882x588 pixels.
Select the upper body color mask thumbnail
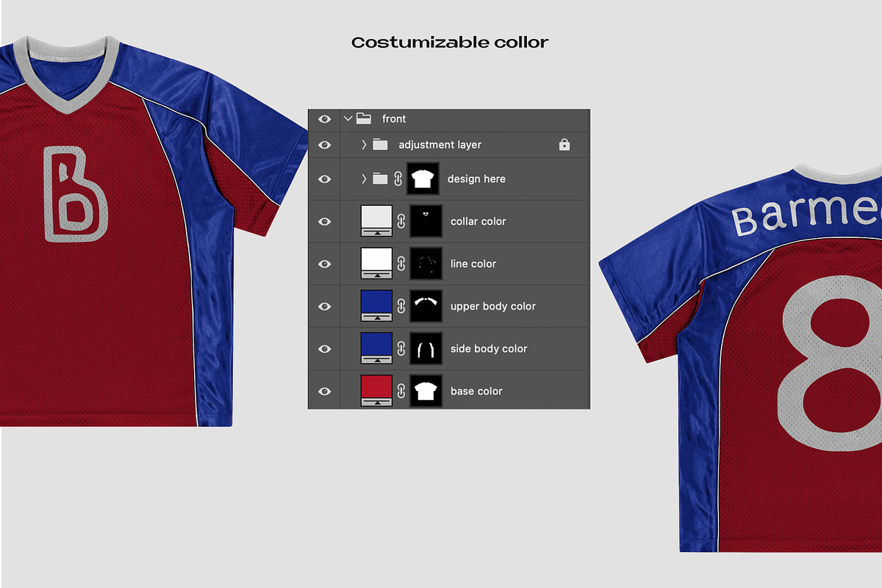click(426, 306)
